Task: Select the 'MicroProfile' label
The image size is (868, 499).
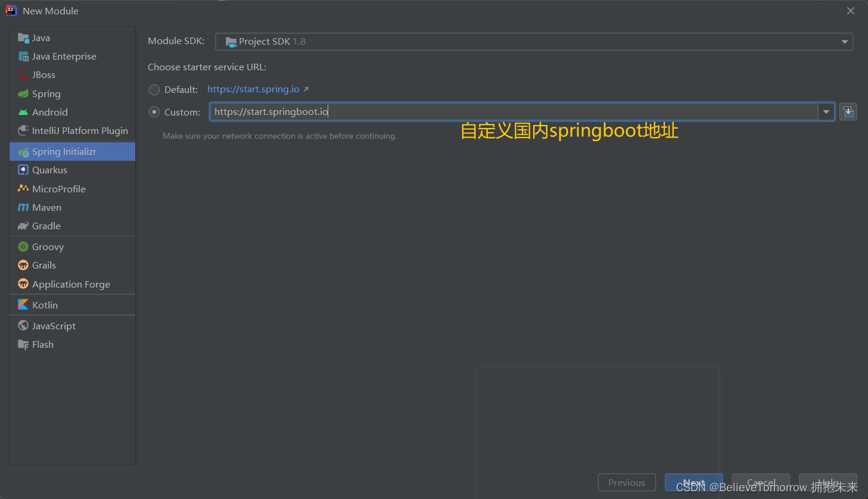Action: (59, 189)
